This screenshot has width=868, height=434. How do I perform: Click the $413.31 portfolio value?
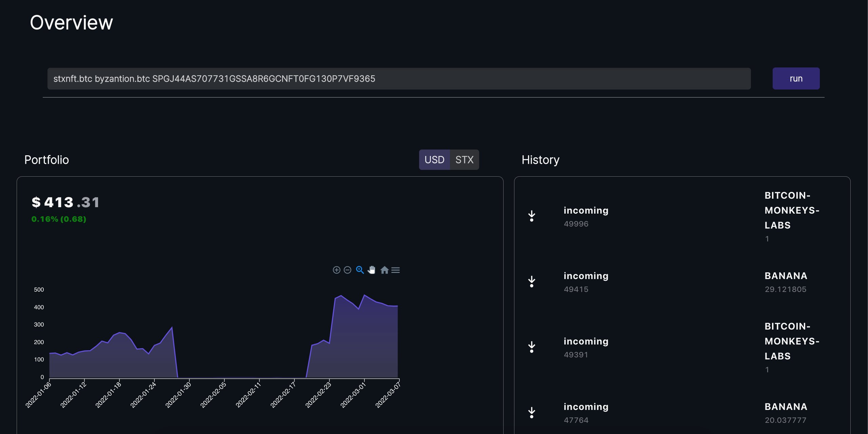(65, 202)
